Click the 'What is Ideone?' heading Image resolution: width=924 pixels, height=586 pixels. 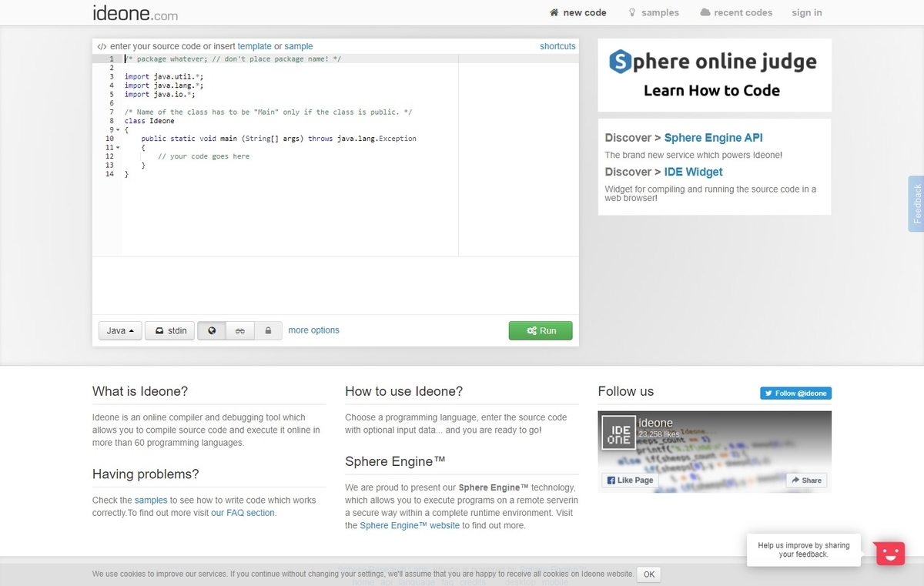click(x=140, y=391)
